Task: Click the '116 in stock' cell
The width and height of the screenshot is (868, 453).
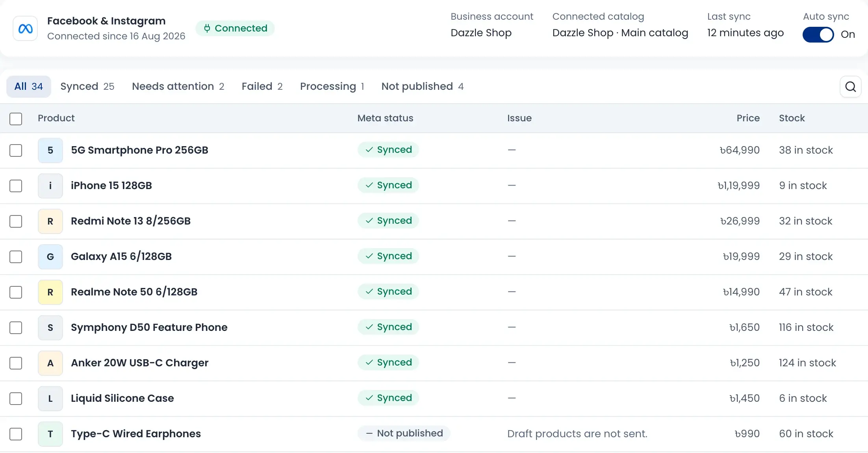Action: pyautogui.click(x=806, y=327)
